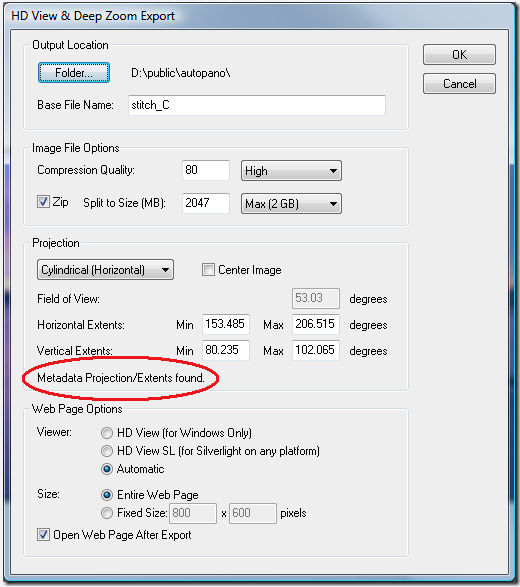Click the Fixed Size width field 800
Image resolution: width=520 pixels, height=587 pixels.
pyautogui.click(x=193, y=513)
